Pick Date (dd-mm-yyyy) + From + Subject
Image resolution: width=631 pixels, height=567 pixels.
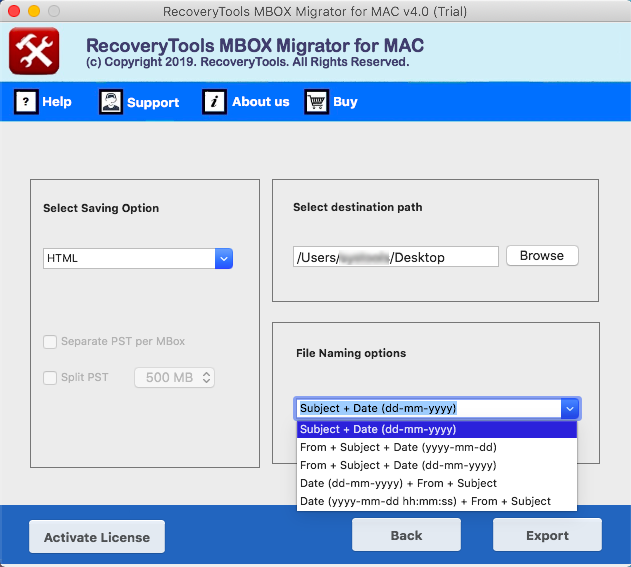437,483
